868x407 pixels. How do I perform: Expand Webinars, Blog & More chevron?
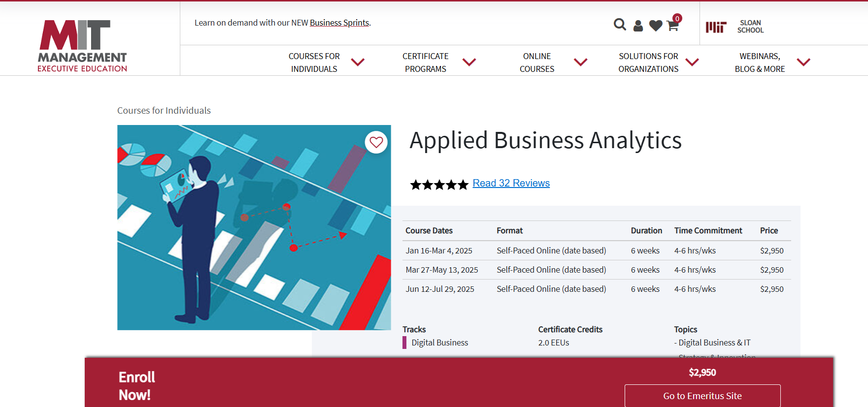coord(803,62)
